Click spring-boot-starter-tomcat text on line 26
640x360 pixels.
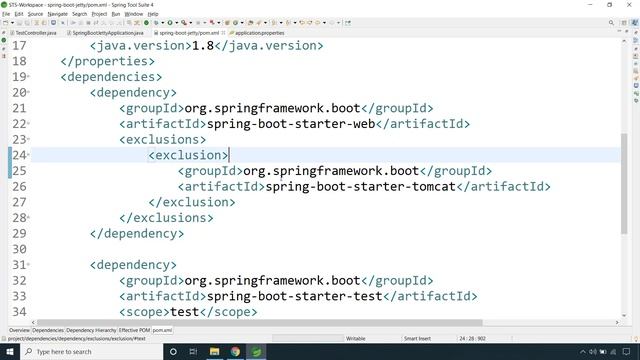pyautogui.click(x=360, y=187)
